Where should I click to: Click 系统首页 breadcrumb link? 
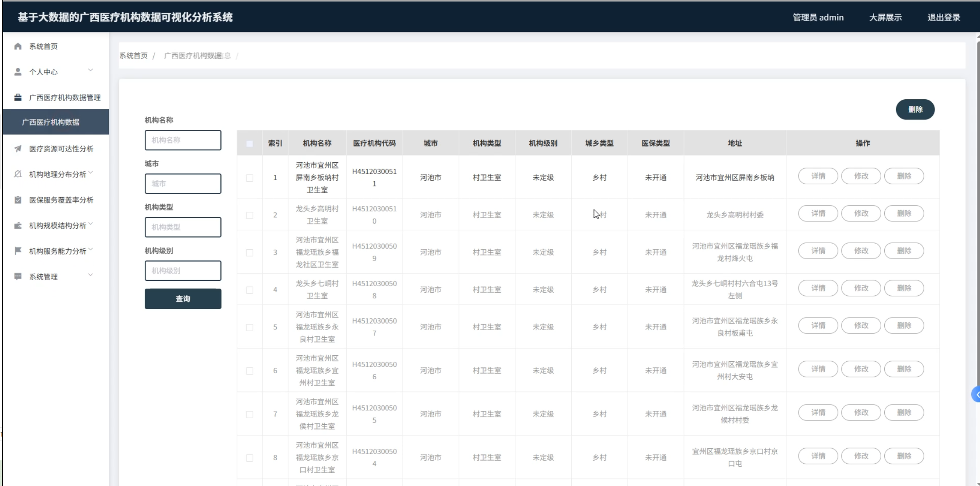pos(133,56)
